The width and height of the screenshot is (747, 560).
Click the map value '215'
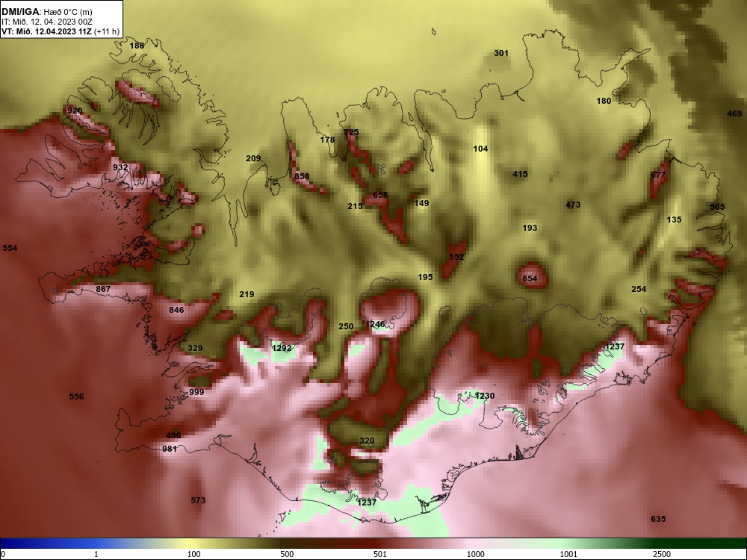(x=355, y=206)
